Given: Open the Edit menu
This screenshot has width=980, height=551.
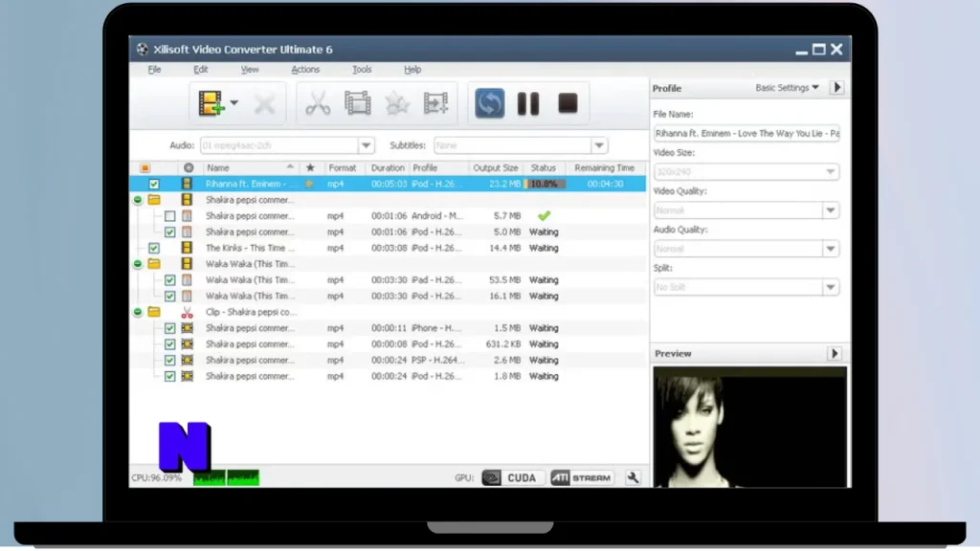Looking at the screenshot, I should point(201,69).
